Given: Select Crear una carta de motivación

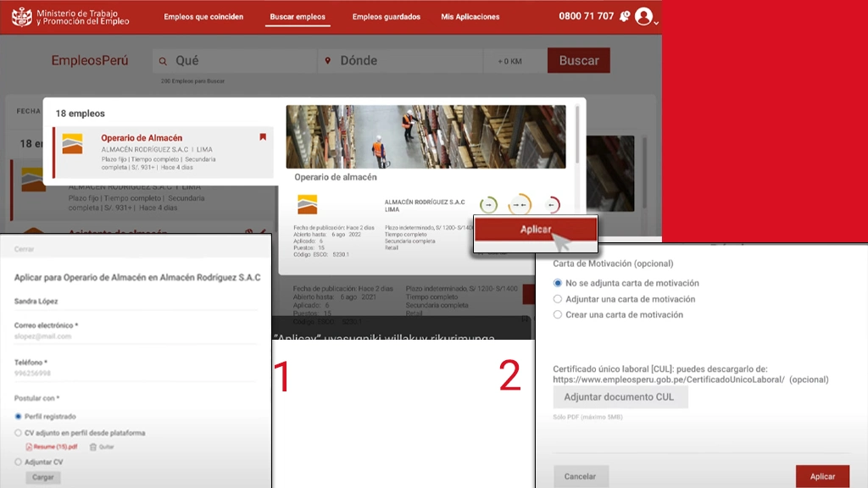Looking at the screenshot, I should pyautogui.click(x=558, y=314).
